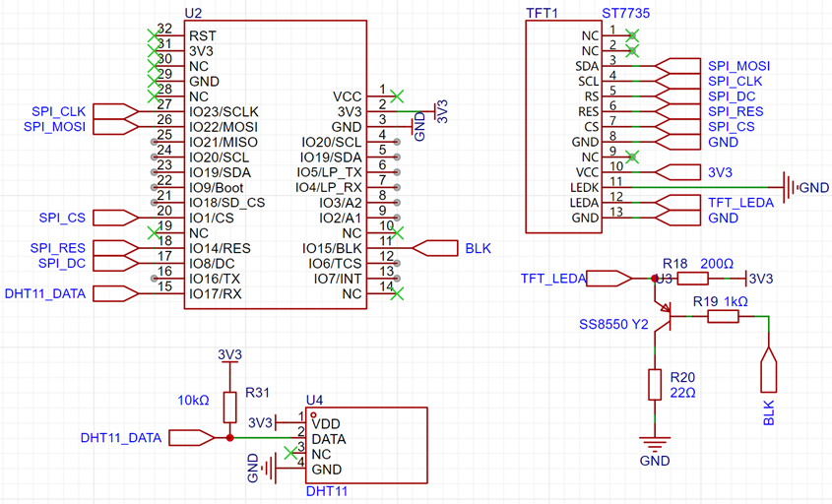832x504 pixels.
Task: Select SPI_CS net port at U2 pin 20
Action: [x=115, y=219]
